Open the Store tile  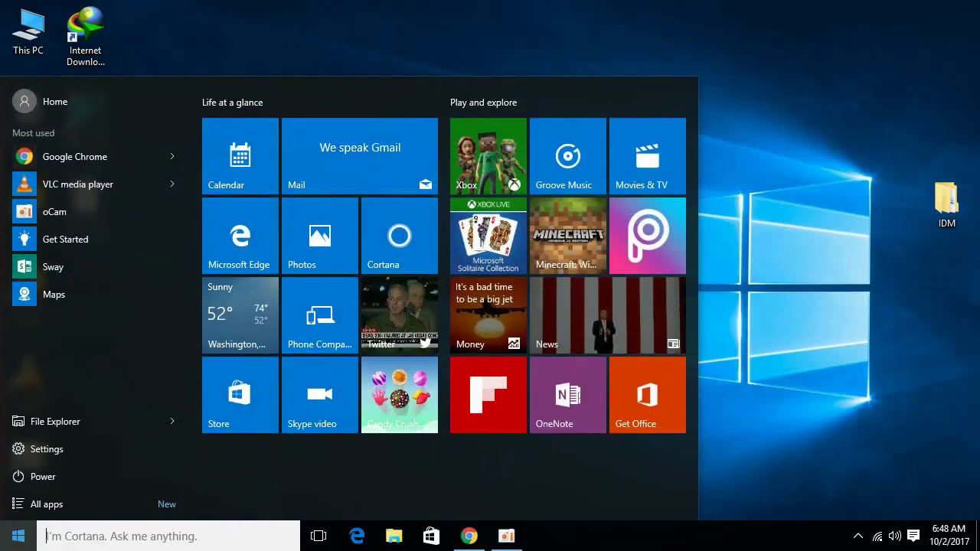click(240, 395)
